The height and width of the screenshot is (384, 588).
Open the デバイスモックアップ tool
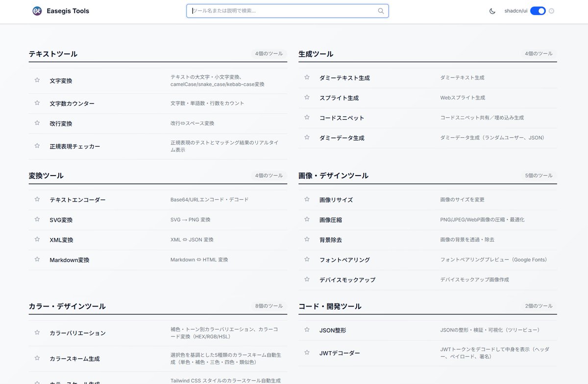347,280
